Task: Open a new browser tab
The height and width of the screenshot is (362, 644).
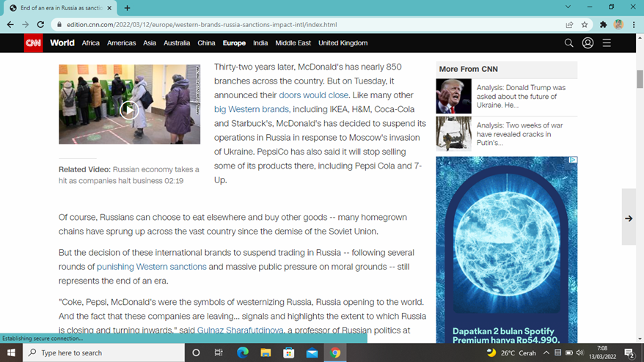Action: pos(127,8)
